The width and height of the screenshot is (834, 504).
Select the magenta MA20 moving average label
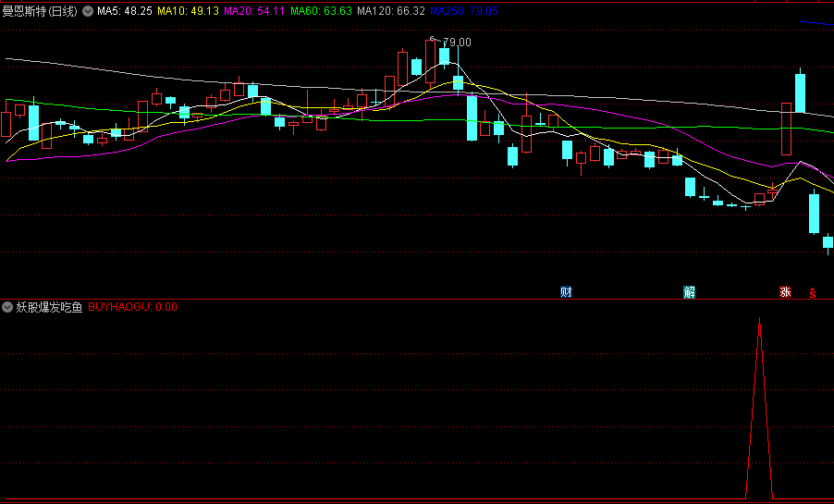pos(254,11)
